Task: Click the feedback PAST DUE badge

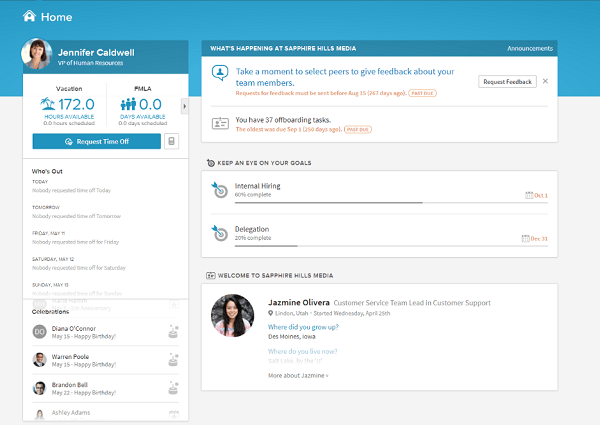Action: [x=422, y=93]
